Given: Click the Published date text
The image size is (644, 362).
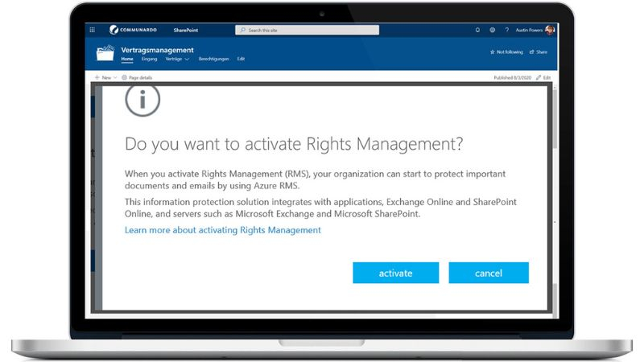Looking at the screenshot, I should coord(513,77).
